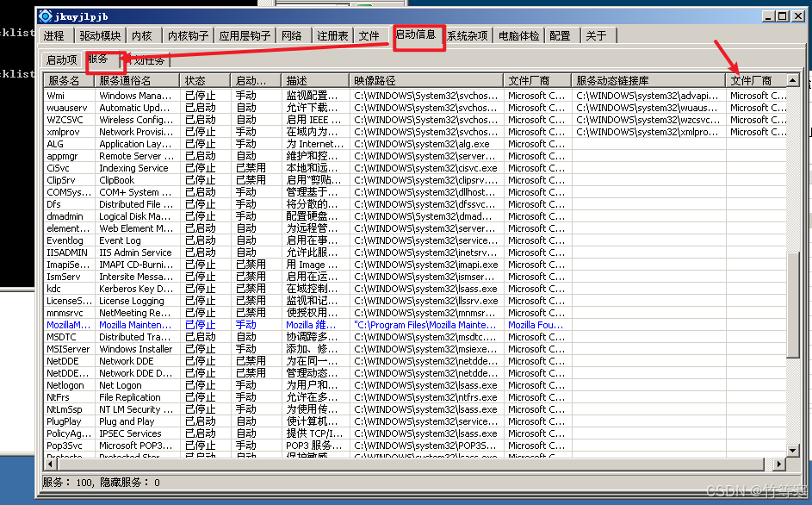
Task: Select the 内核钩子 tab
Action: (x=188, y=36)
